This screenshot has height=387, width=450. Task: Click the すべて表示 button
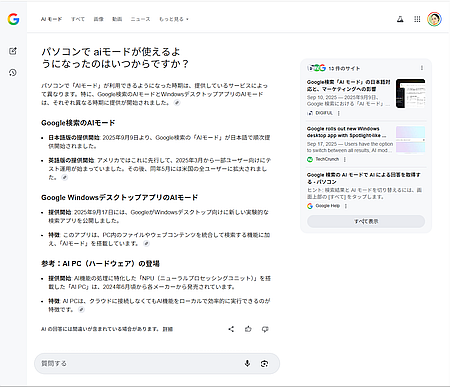coord(366,221)
